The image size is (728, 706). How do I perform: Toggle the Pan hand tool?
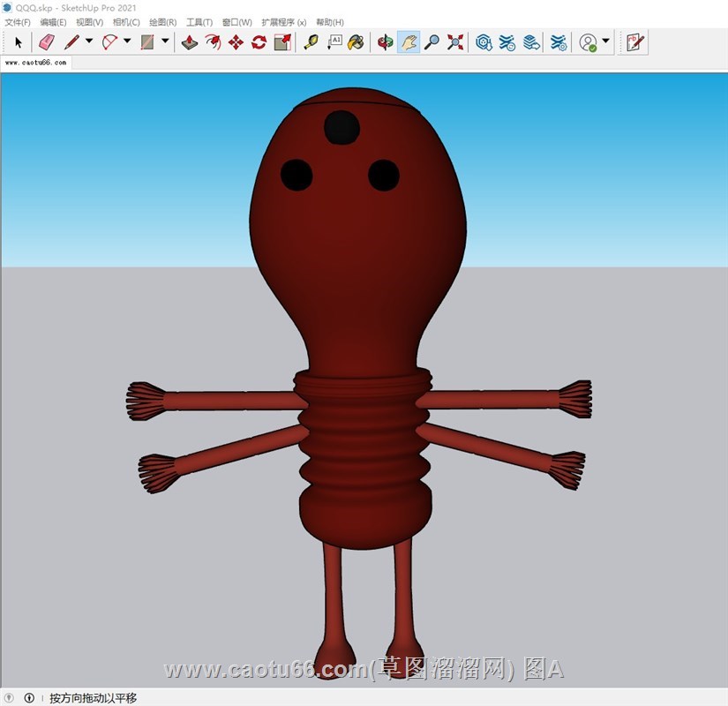409,41
